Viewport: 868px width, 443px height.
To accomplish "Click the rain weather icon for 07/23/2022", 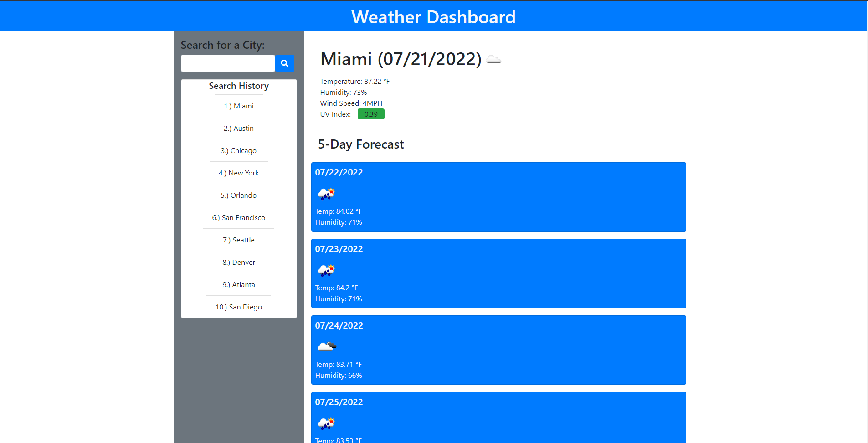I will [x=326, y=270].
